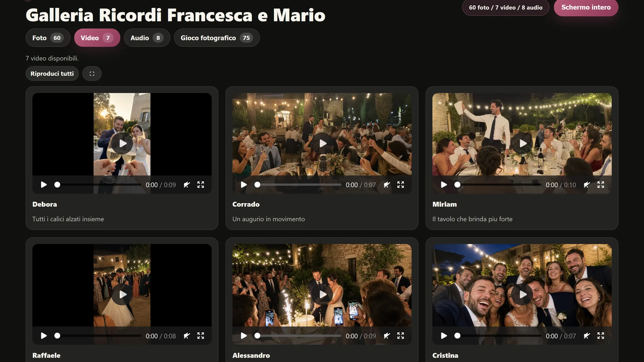Viewport: 644px width, 362px height.
Task: Click the seek bar of Raffaele's video
Action: [x=98, y=336]
